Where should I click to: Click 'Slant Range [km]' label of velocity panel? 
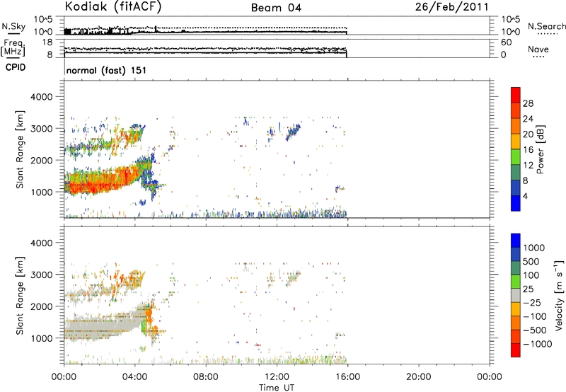click(x=20, y=296)
